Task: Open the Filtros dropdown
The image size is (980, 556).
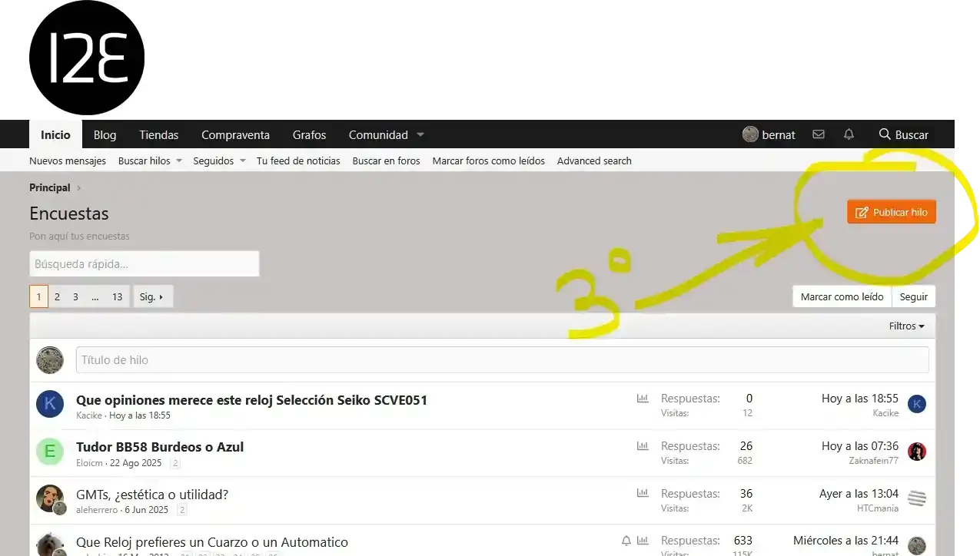Action: pyautogui.click(x=906, y=326)
